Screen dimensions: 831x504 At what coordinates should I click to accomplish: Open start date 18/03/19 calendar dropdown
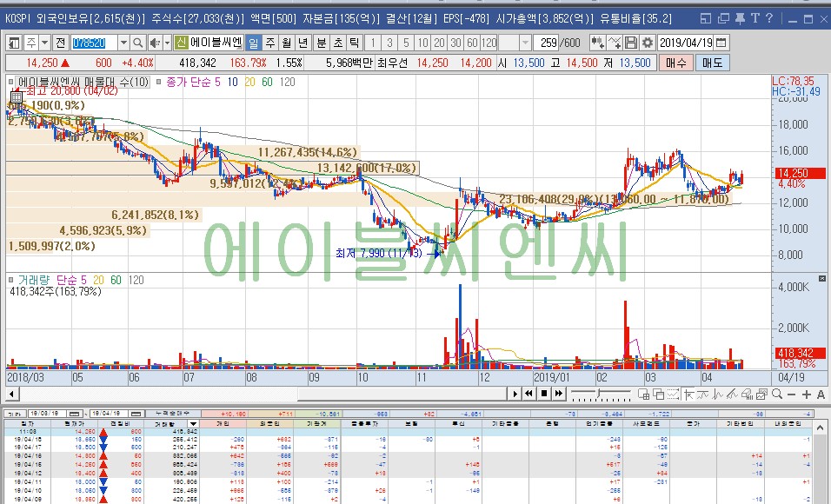(74, 414)
